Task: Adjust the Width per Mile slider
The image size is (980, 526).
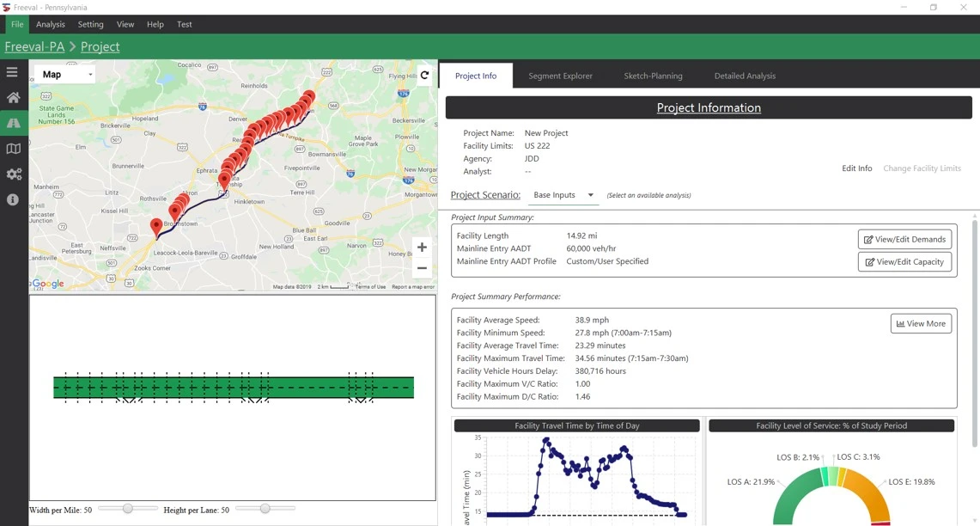Action: click(127, 509)
